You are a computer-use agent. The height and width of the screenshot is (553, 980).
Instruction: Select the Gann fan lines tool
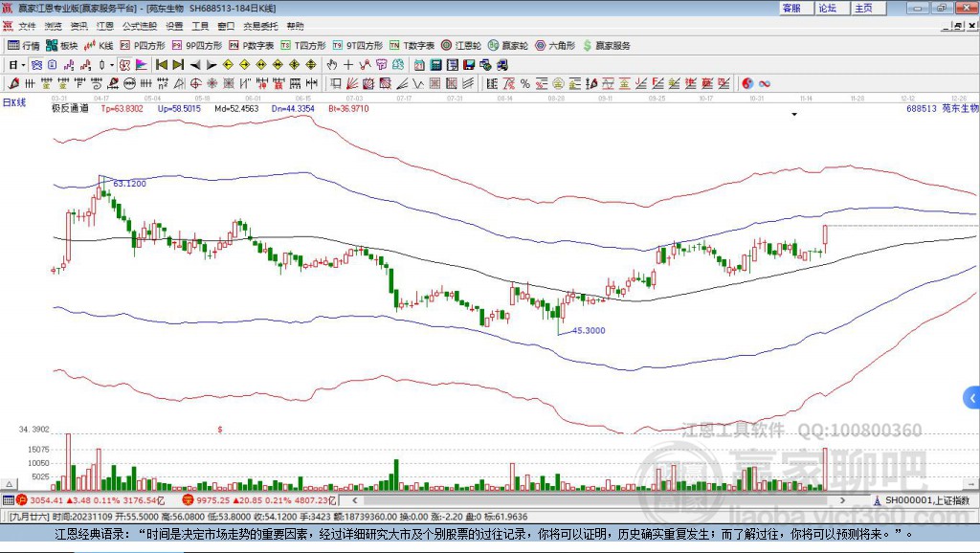click(352, 84)
